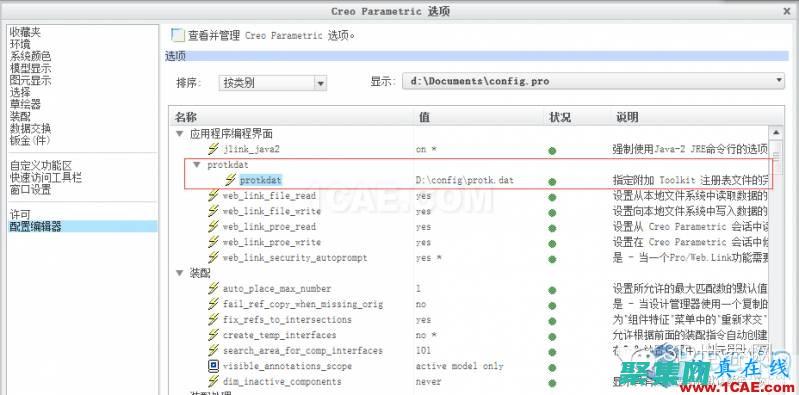Open 快速访问工具栏 page
Viewport: 799px width, 395px height.
(x=46, y=178)
